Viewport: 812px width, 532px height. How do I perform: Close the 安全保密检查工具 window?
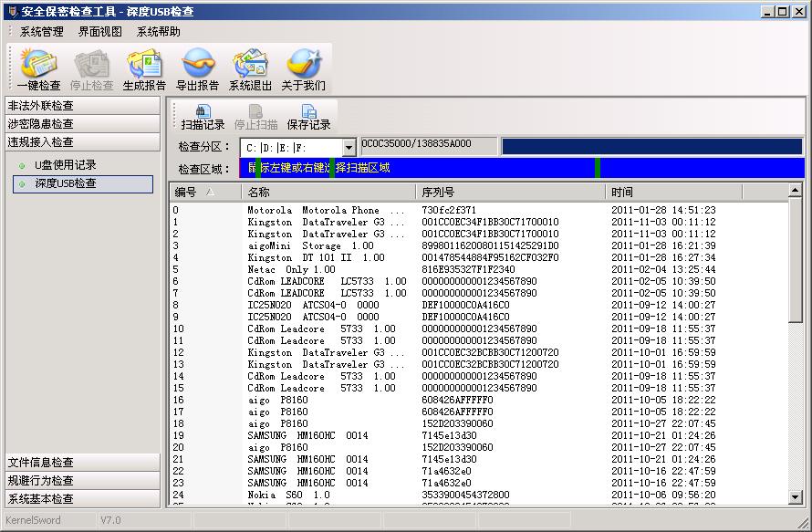pos(798,11)
